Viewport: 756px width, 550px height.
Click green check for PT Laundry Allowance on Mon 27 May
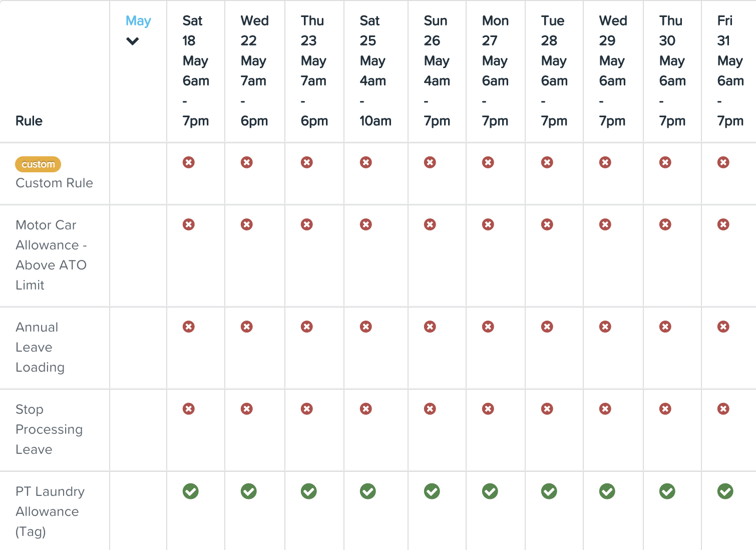tap(490, 491)
